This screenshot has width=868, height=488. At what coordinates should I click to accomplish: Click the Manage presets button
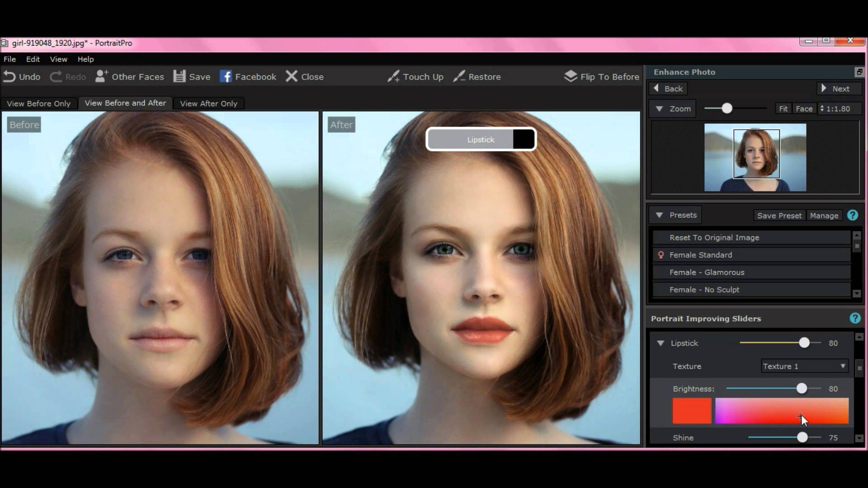825,215
